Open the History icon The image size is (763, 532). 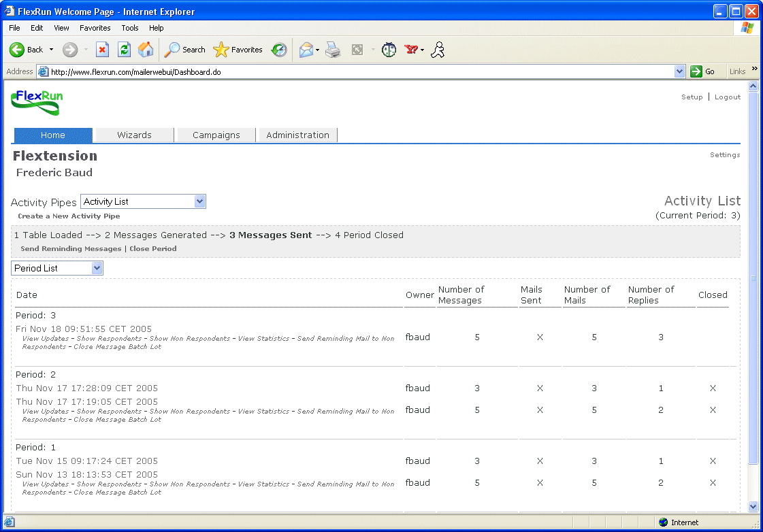tap(279, 50)
